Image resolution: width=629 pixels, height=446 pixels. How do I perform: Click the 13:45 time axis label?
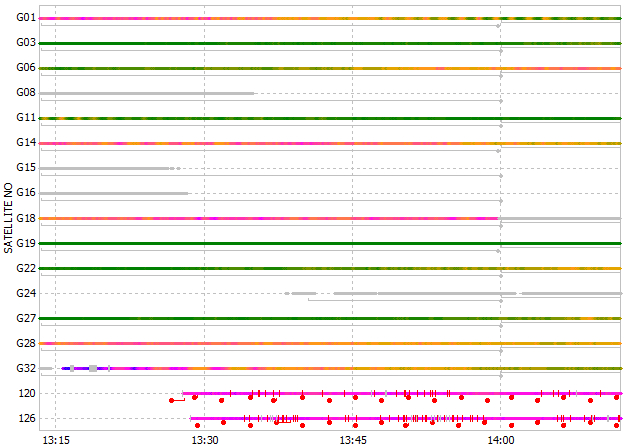[x=352, y=438]
